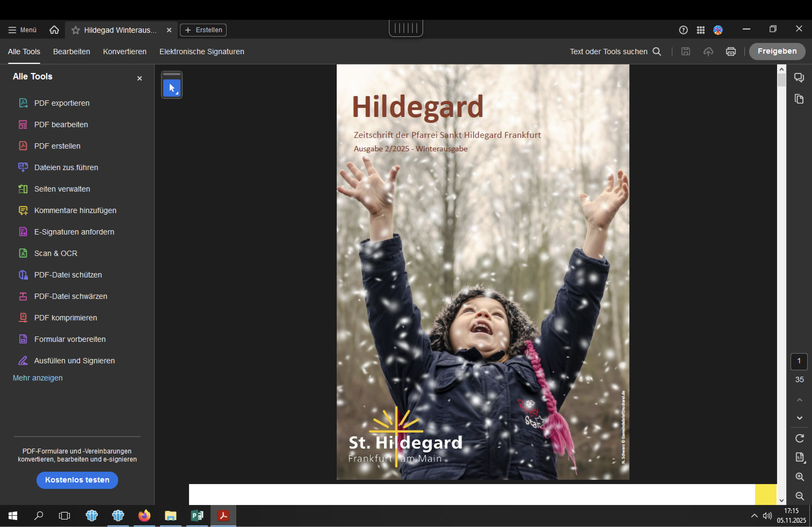
Task: Click the current page number field
Action: click(x=799, y=361)
